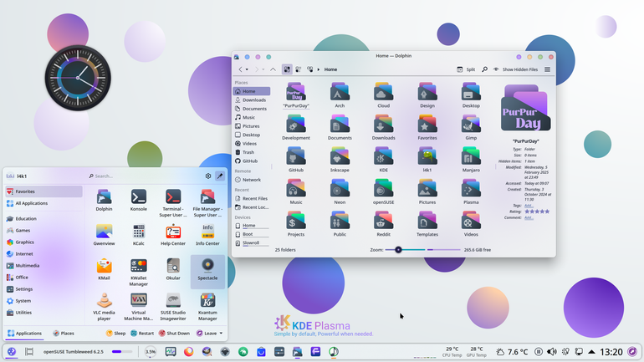Open the back history dropdown arrow
The height and width of the screenshot is (362, 644).
tap(247, 69)
